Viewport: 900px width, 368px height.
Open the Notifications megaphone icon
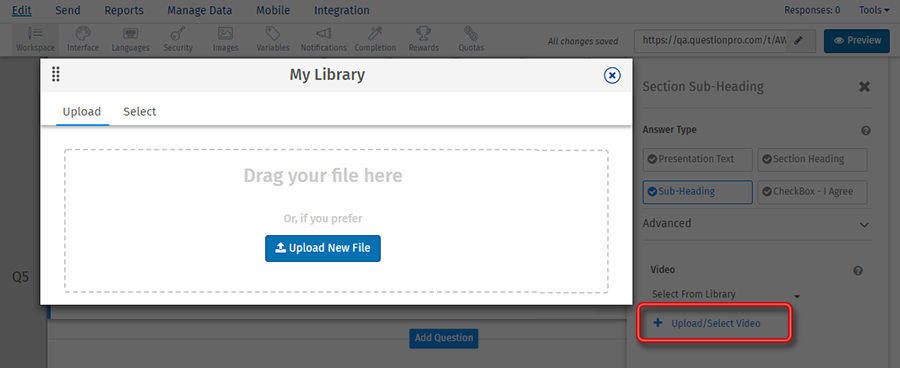(x=324, y=39)
